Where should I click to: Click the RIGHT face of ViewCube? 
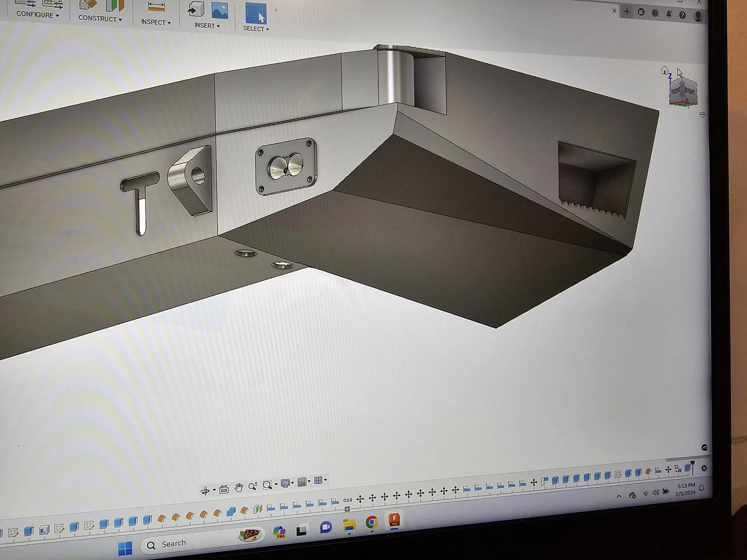tap(689, 92)
